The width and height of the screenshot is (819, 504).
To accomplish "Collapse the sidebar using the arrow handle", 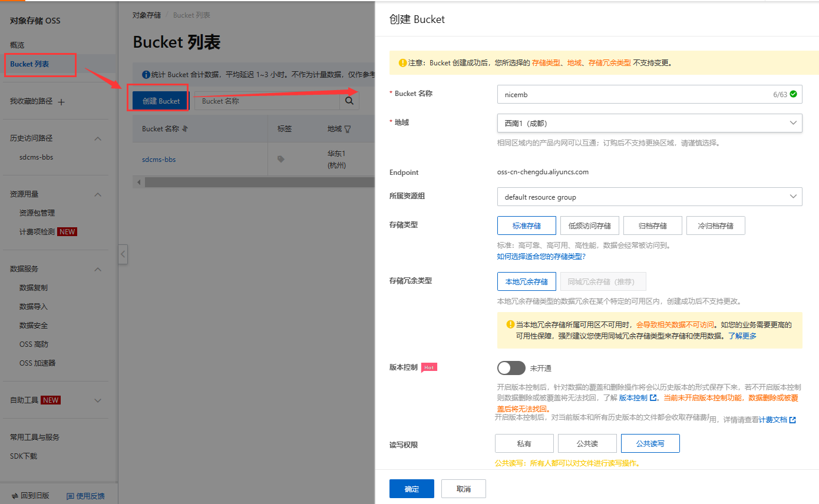I will 123,254.
